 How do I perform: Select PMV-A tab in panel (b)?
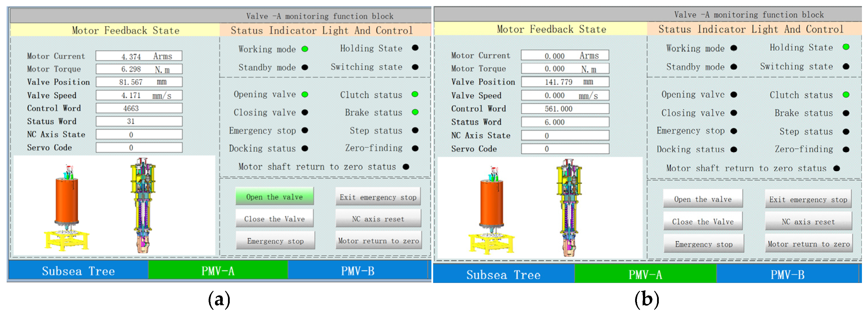(645, 274)
